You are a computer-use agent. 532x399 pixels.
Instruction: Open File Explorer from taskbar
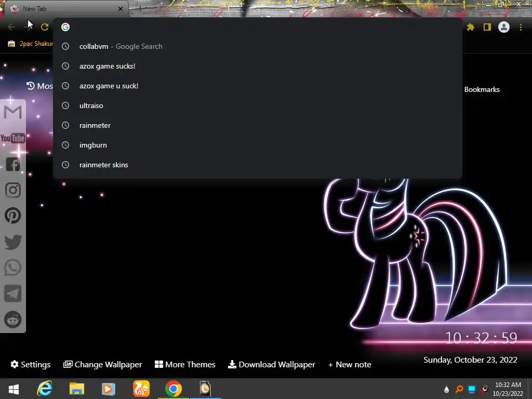[x=77, y=389]
